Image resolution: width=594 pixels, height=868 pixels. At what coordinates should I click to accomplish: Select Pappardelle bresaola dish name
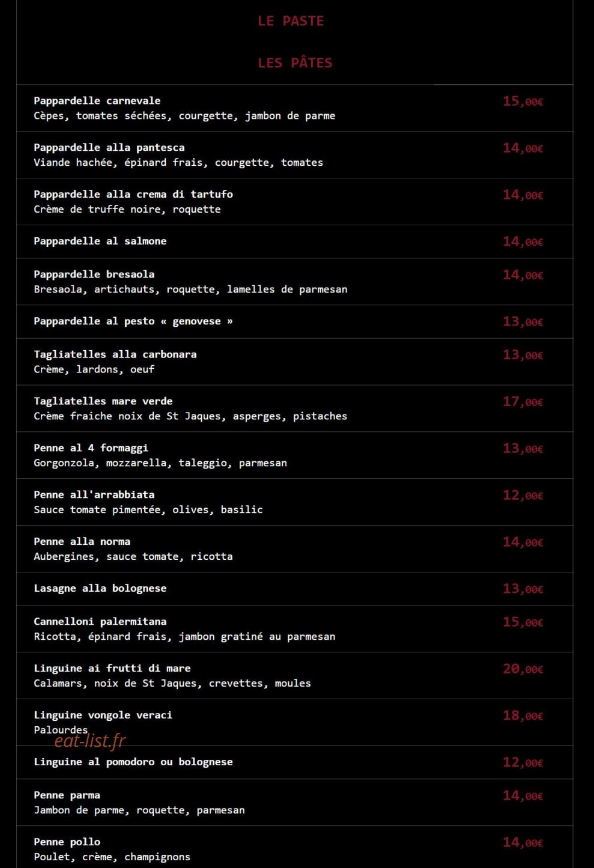pyautogui.click(x=94, y=274)
